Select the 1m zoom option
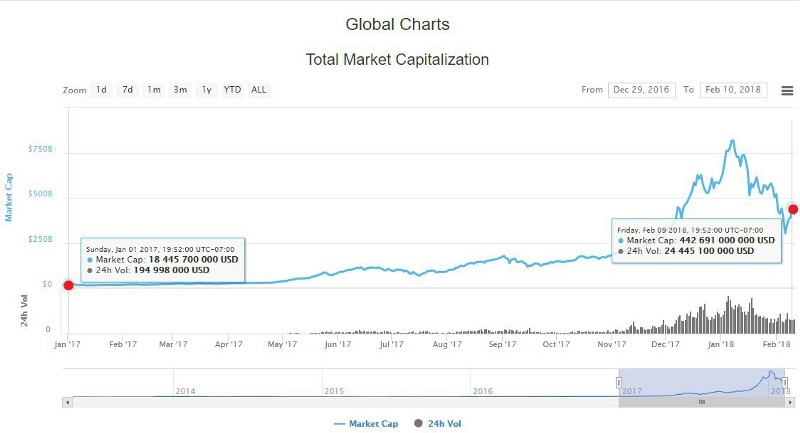The height and width of the screenshot is (433, 800). pyautogui.click(x=154, y=90)
